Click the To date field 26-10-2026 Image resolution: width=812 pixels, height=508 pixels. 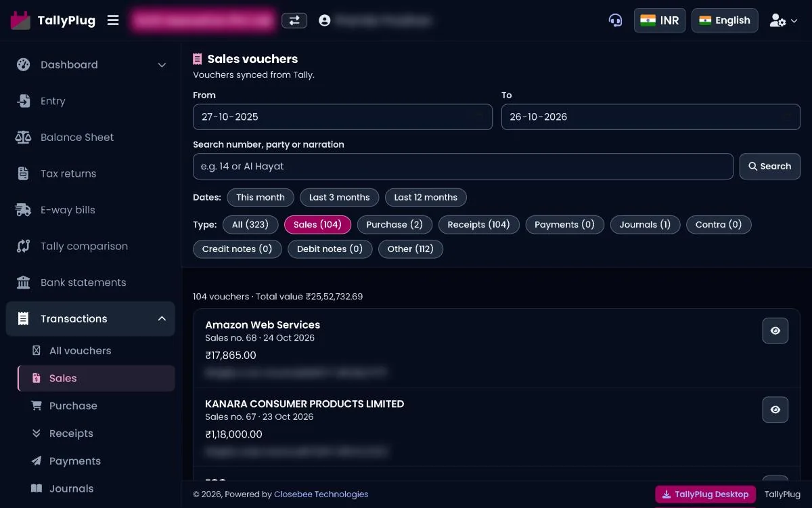click(650, 117)
